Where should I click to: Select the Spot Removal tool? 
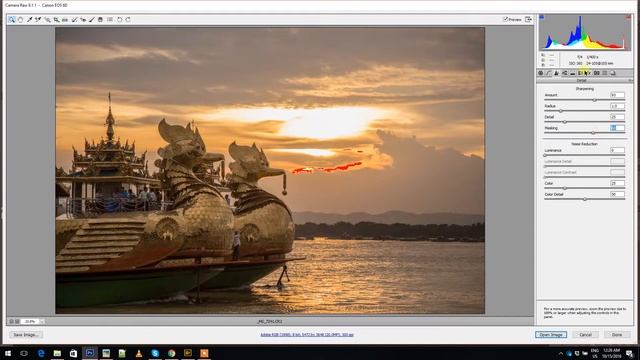[74, 20]
